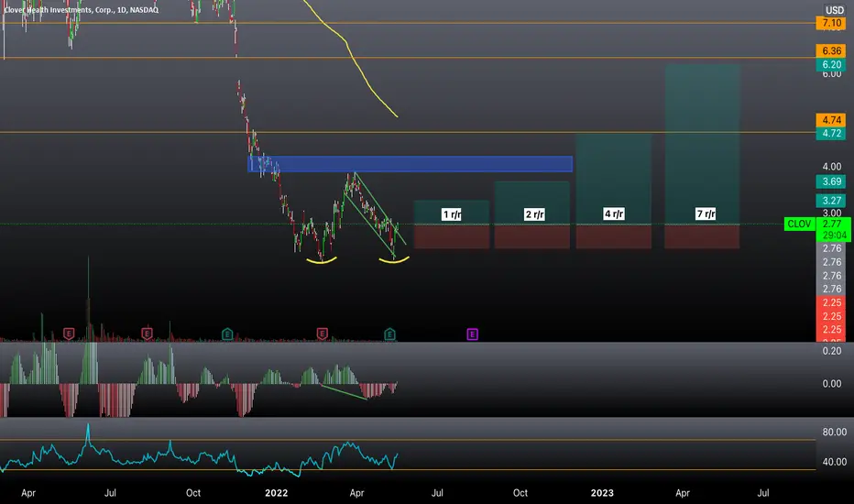The width and height of the screenshot is (854, 504).
Task: Open the USD currency selector
Action: [x=835, y=10]
